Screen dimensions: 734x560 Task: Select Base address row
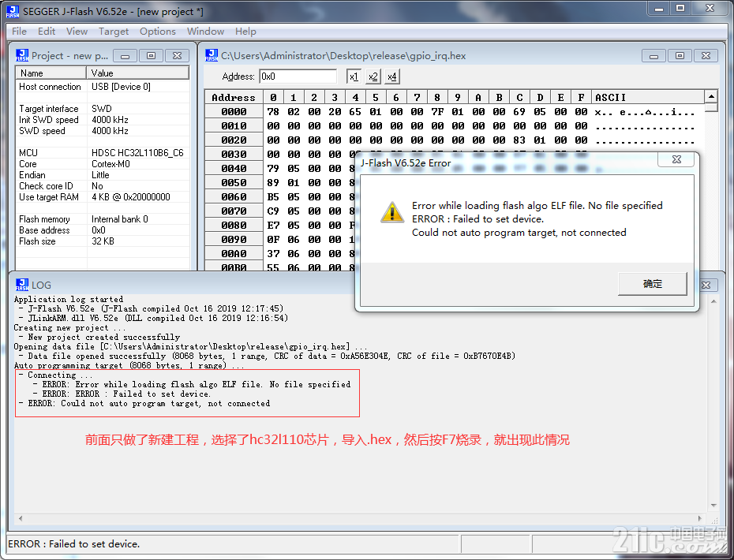click(103, 230)
